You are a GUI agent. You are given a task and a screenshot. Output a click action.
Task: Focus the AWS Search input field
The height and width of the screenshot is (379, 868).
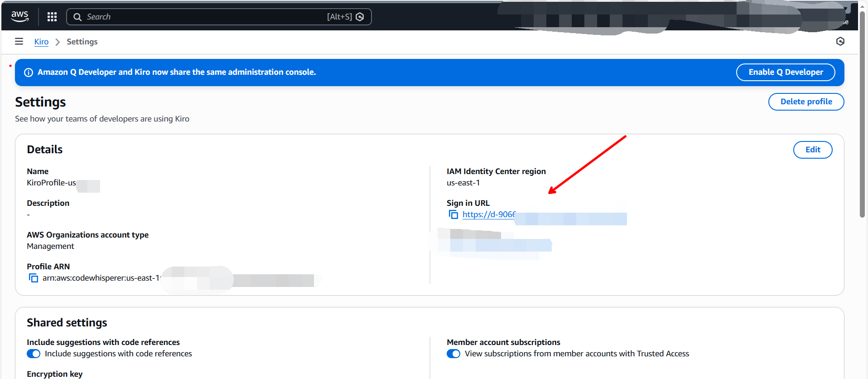click(204, 17)
